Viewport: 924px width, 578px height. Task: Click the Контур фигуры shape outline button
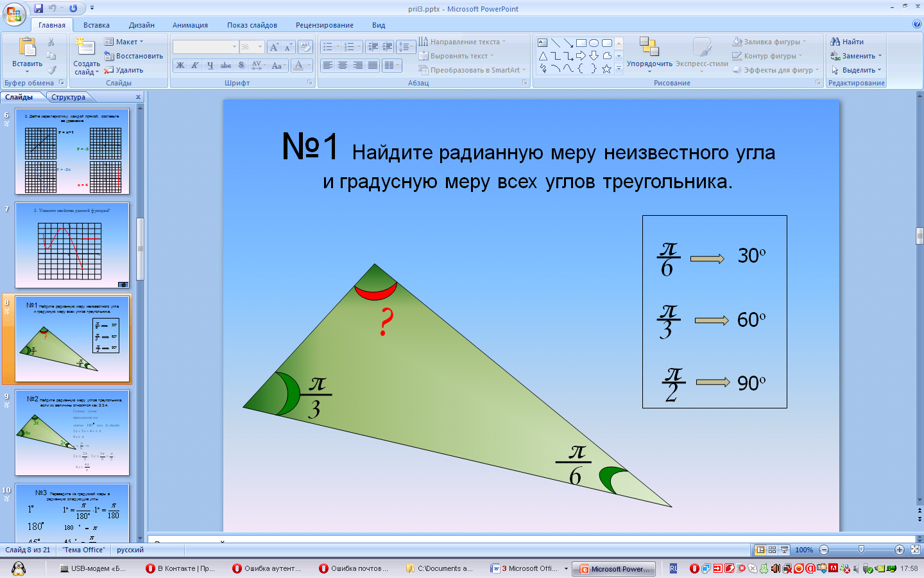pos(767,56)
